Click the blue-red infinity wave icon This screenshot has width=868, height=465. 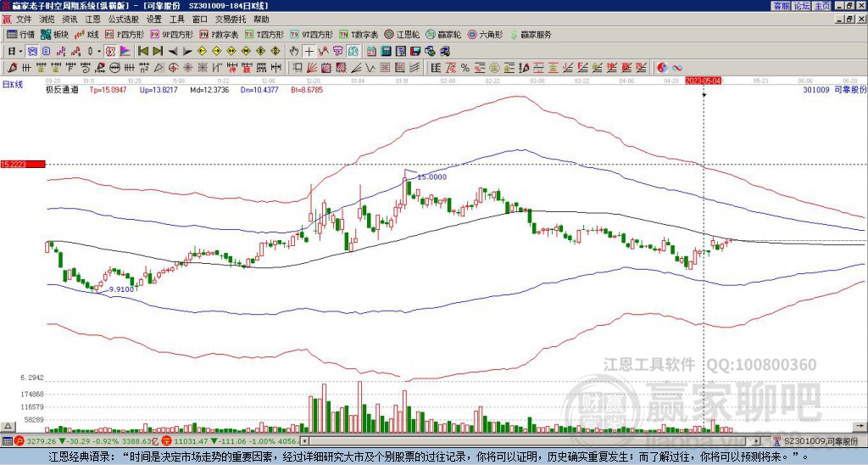click(x=677, y=68)
